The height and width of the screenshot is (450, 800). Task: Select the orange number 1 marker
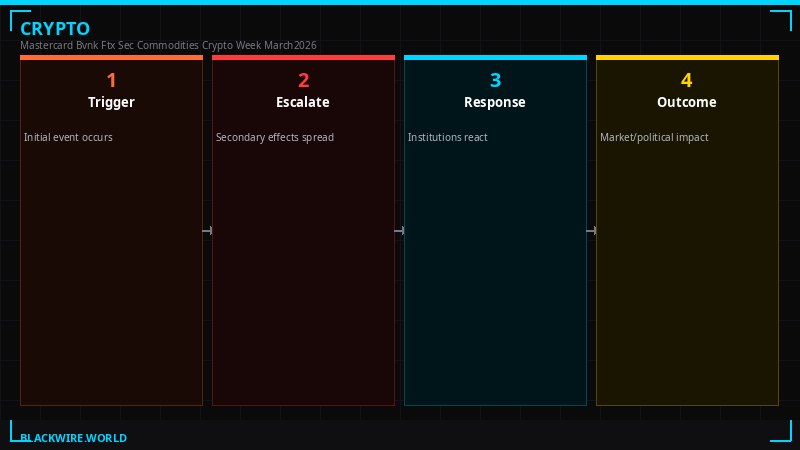(x=111, y=81)
